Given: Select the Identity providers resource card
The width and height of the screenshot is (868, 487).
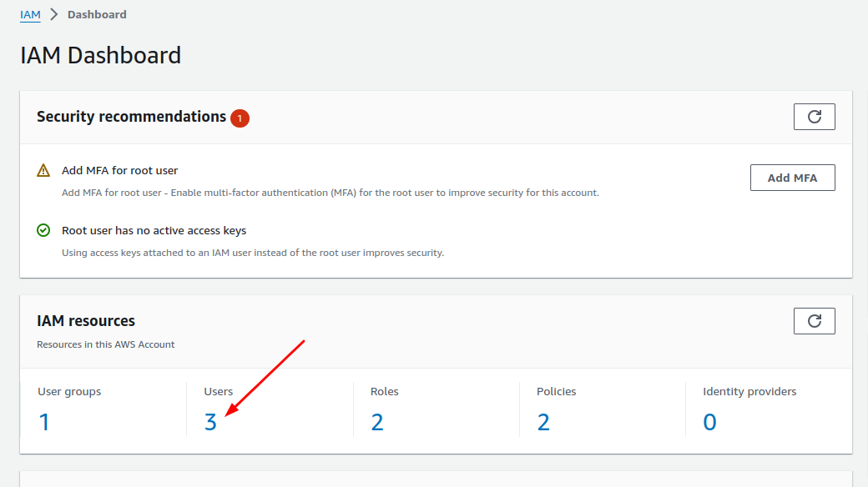Looking at the screenshot, I should click(x=768, y=409).
